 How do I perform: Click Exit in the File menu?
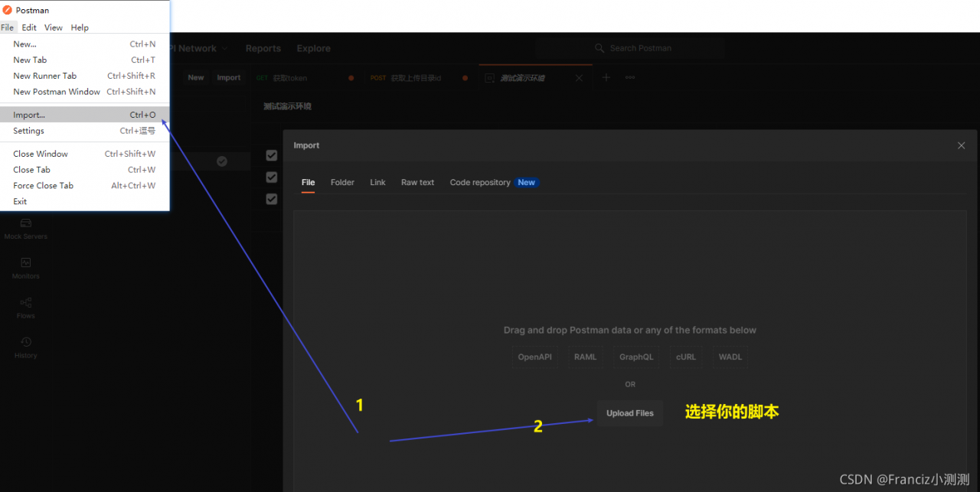pyautogui.click(x=84, y=201)
